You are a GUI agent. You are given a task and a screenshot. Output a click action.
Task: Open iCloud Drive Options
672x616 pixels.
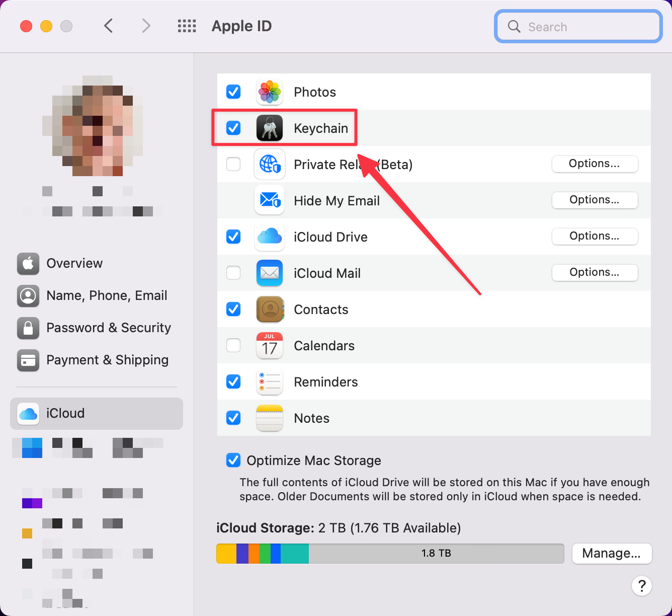point(595,236)
